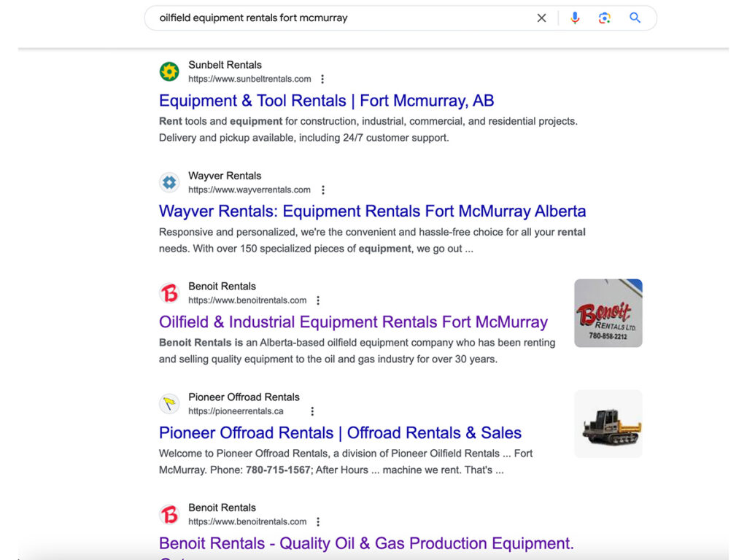Click the blue magnifying glass to search
This screenshot has height=560, width=747.
pos(634,17)
